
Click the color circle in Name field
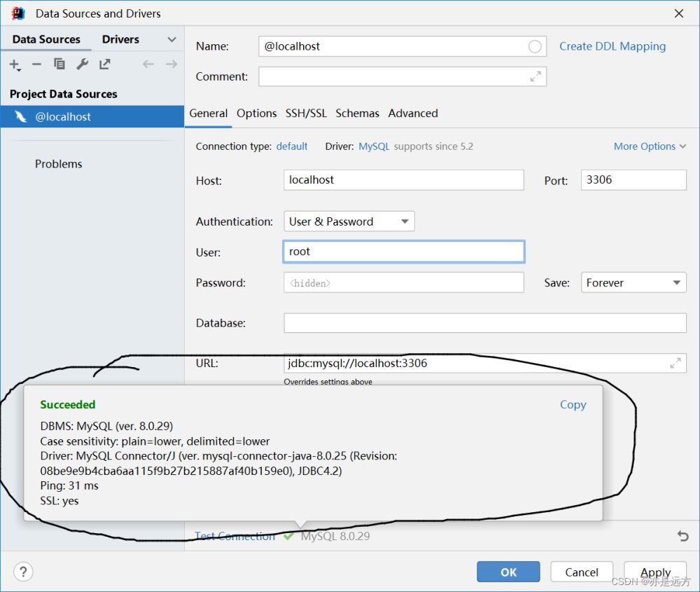pyautogui.click(x=535, y=47)
